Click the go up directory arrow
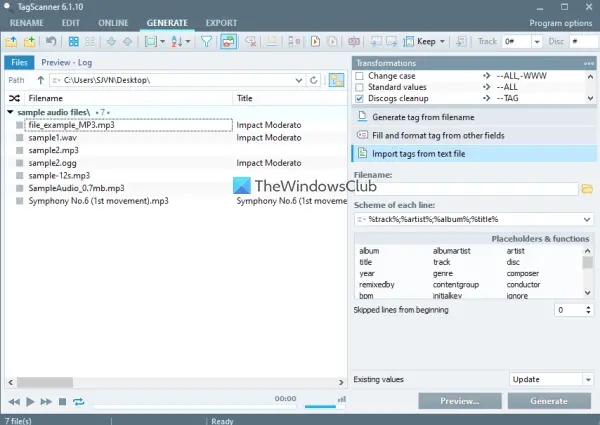Image resolution: width=600 pixels, height=425 pixels. pos(41,80)
